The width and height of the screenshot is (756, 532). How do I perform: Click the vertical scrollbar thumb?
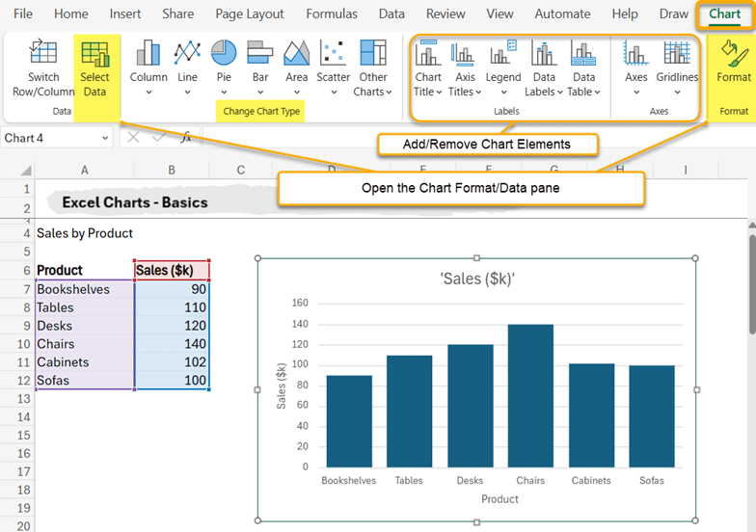coord(752,284)
